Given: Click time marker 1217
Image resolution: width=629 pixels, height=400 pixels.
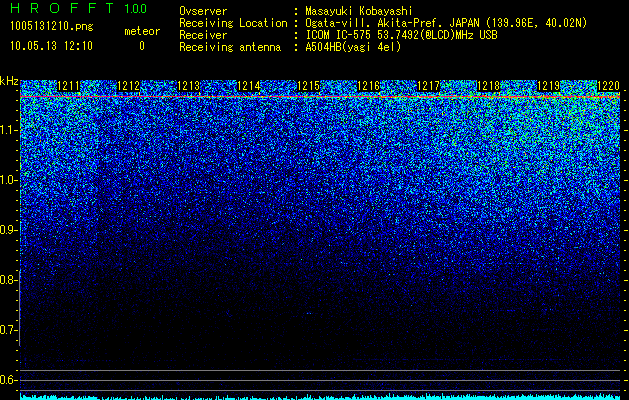Looking at the screenshot, I should click(428, 86).
